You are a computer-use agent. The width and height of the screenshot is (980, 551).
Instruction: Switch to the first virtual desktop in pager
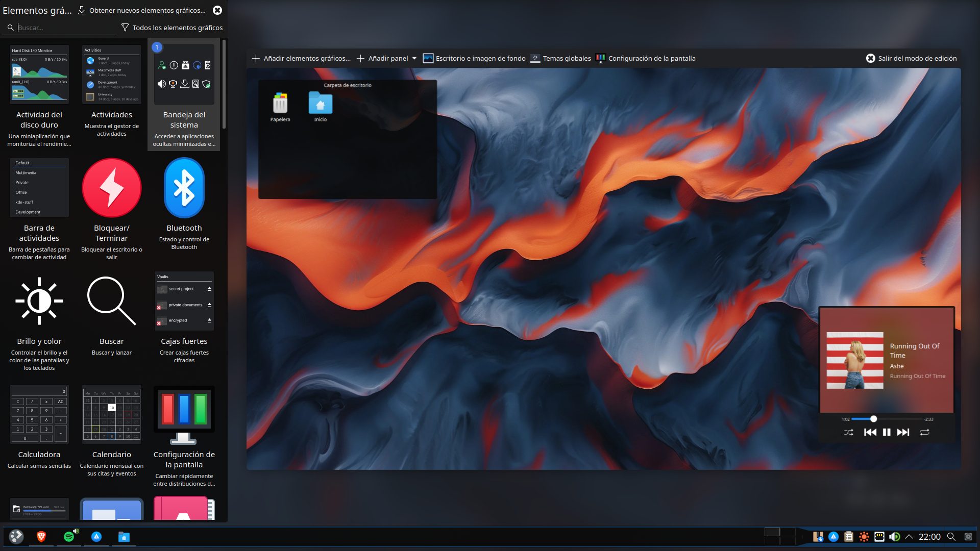772,532
